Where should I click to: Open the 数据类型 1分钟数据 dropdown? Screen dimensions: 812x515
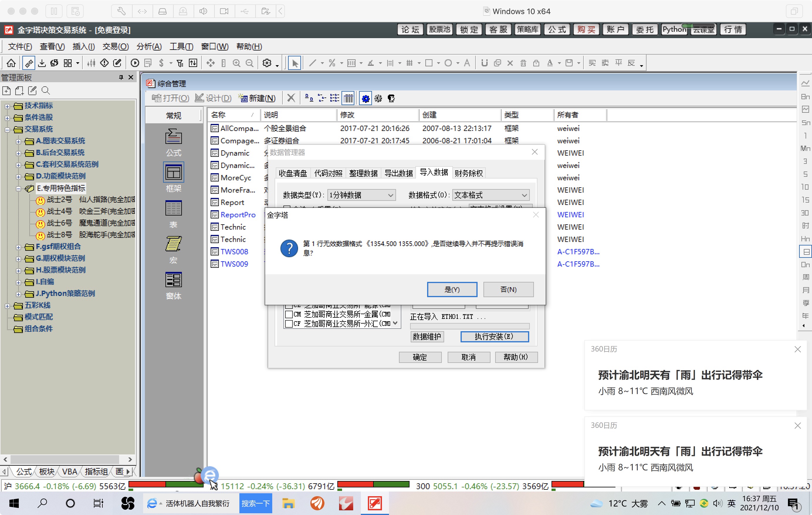361,195
